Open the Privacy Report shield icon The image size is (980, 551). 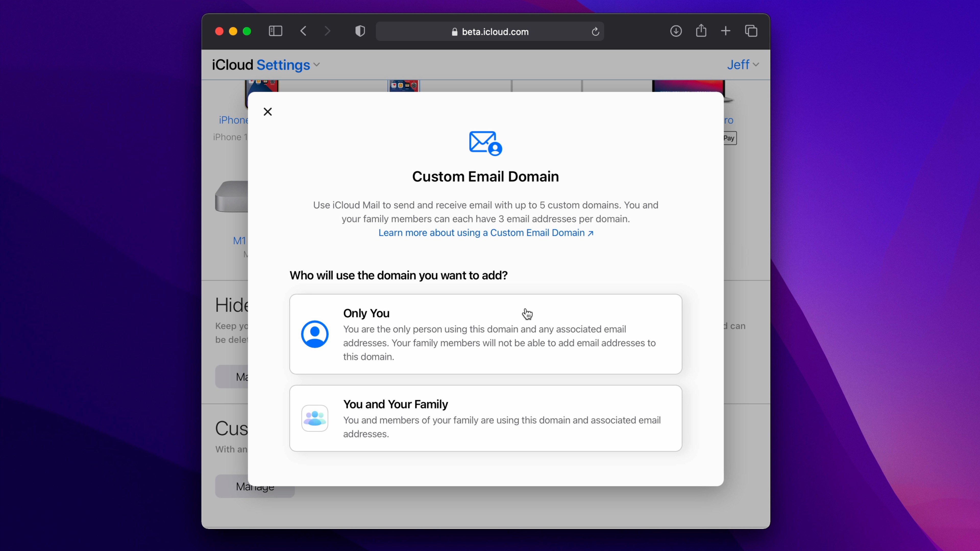(360, 31)
